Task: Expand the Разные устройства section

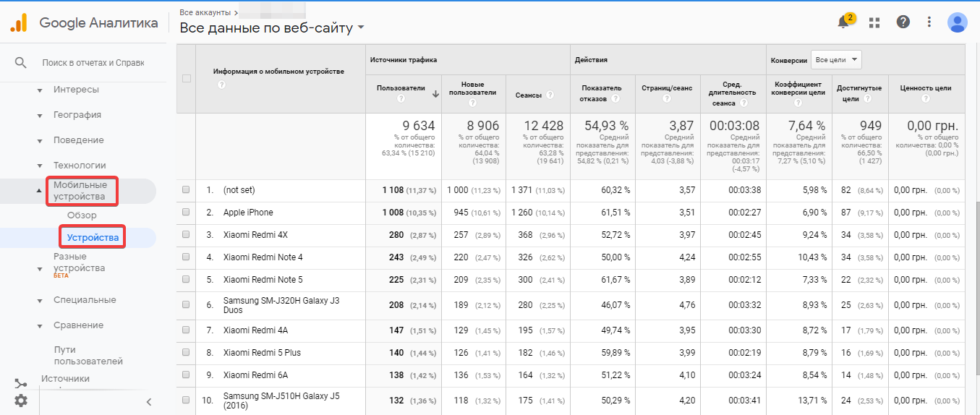Action: coord(39,269)
